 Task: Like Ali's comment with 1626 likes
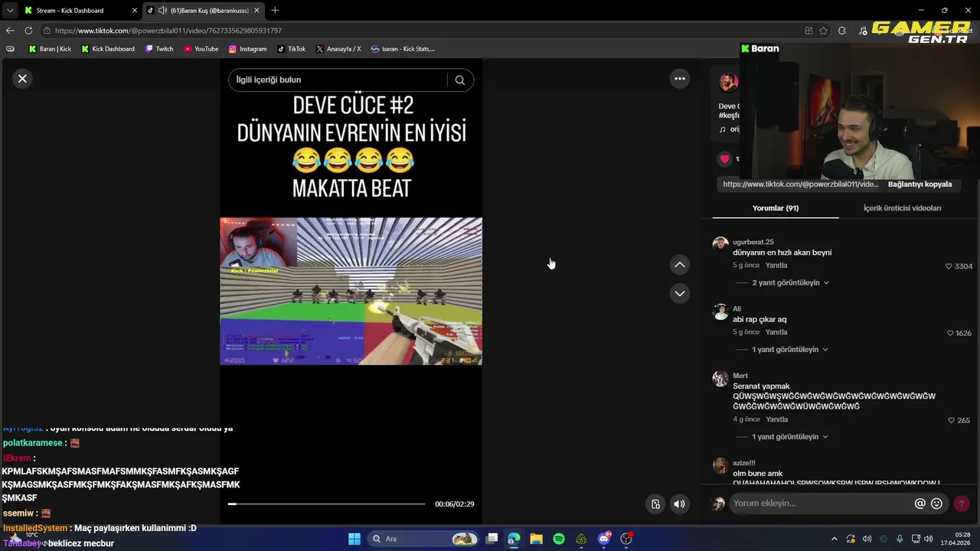coord(950,334)
